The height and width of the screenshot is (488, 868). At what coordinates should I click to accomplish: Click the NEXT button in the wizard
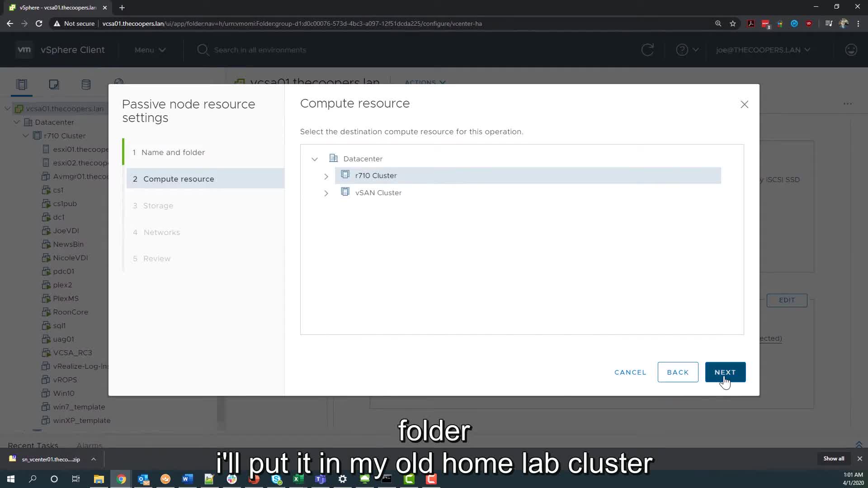[x=725, y=372]
